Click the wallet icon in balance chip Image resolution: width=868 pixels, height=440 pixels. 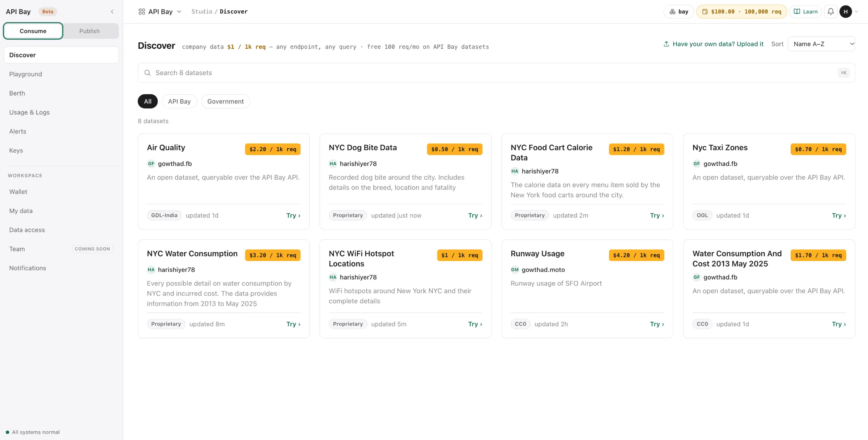[x=705, y=12]
